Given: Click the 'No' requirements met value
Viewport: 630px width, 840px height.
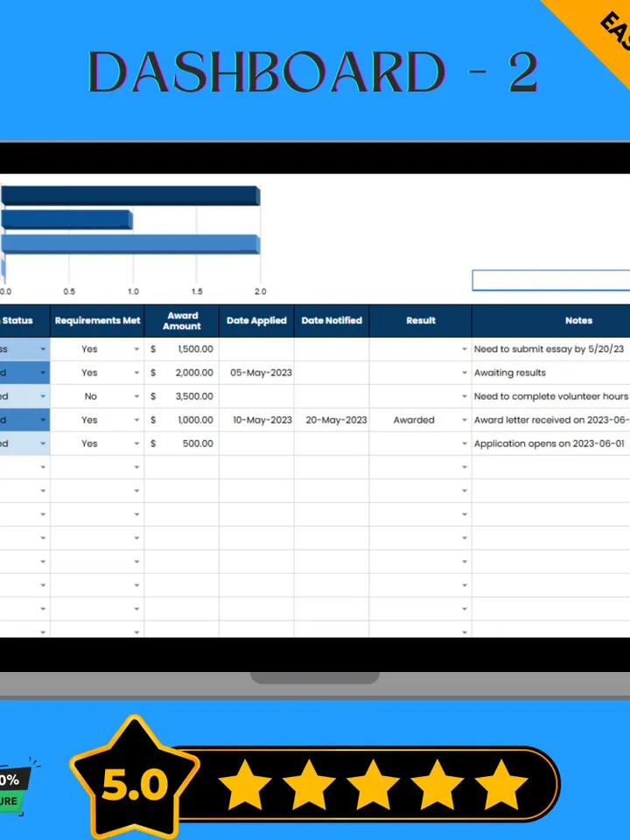Looking at the screenshot, I should click(x=90, y=396).
